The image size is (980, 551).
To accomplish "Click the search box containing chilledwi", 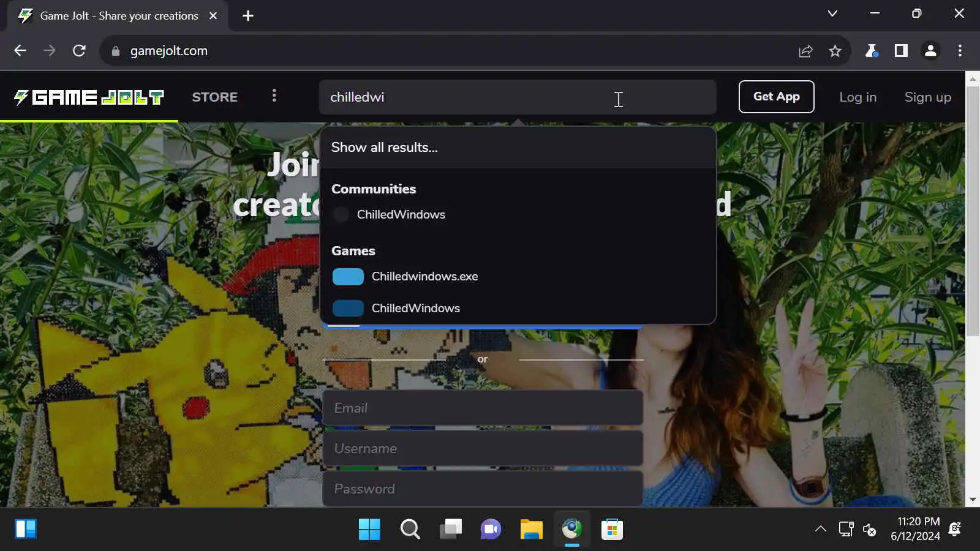I will click(x=518, y=97).
